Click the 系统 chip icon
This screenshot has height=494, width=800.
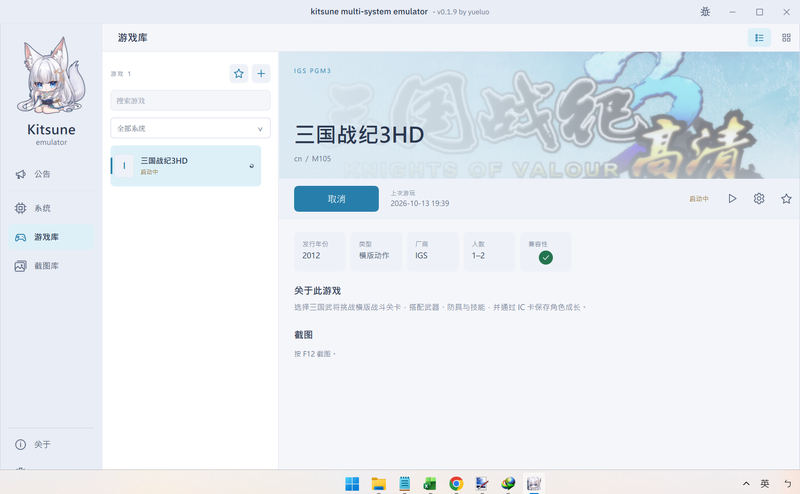[20, 208]
